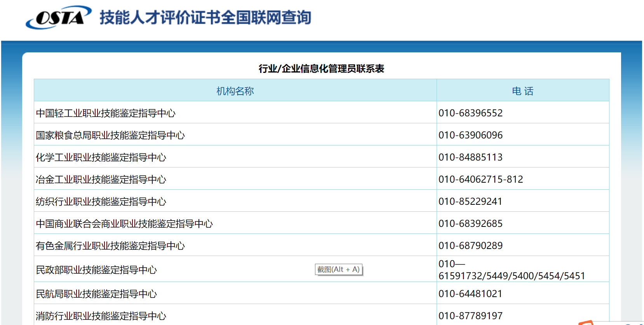This screenshot has height=325, width=644.
Task: Select 中国轻工业职业技能鉴定指导中心 row name
Action: [106, 113]
